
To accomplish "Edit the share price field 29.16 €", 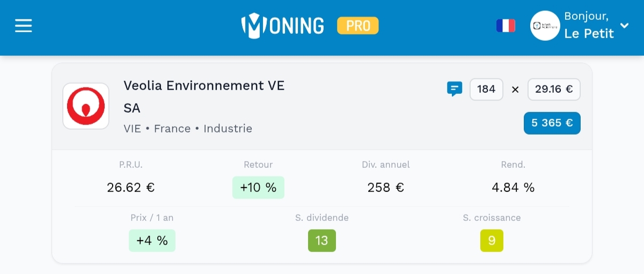I will (554, 90).
